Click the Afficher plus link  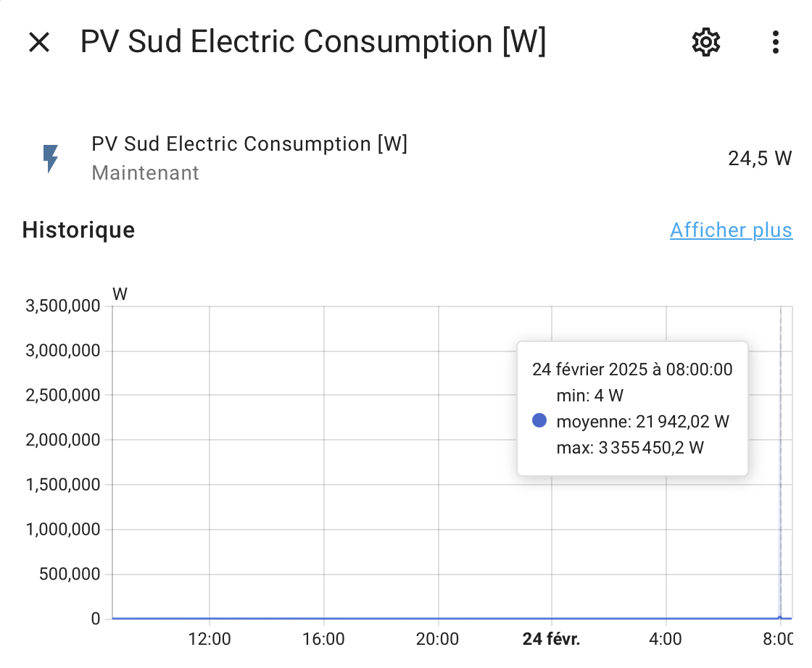coord(731,230)
